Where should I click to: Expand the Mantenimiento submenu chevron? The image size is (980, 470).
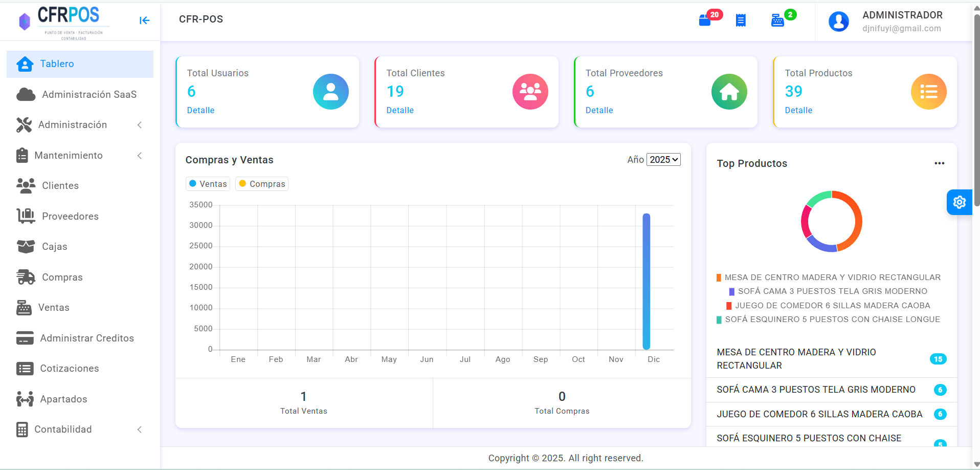pos(140,156)
